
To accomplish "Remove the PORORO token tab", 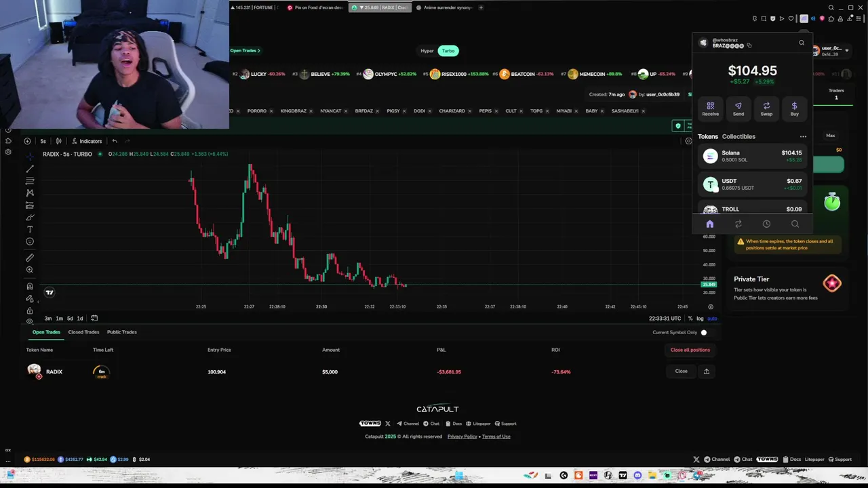I will (x=271, y=110).
